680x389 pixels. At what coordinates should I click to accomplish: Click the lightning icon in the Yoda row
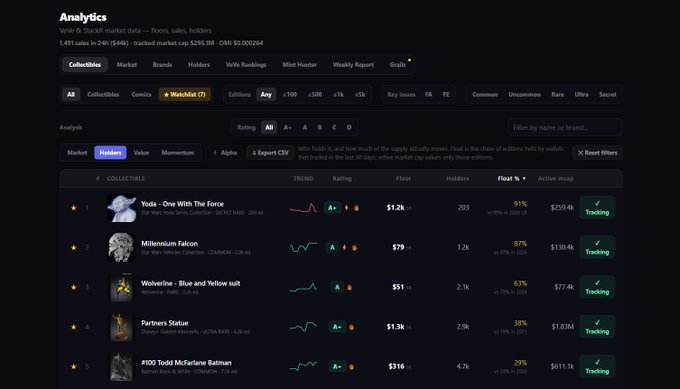pyautogui.click(x=346, y=208)
